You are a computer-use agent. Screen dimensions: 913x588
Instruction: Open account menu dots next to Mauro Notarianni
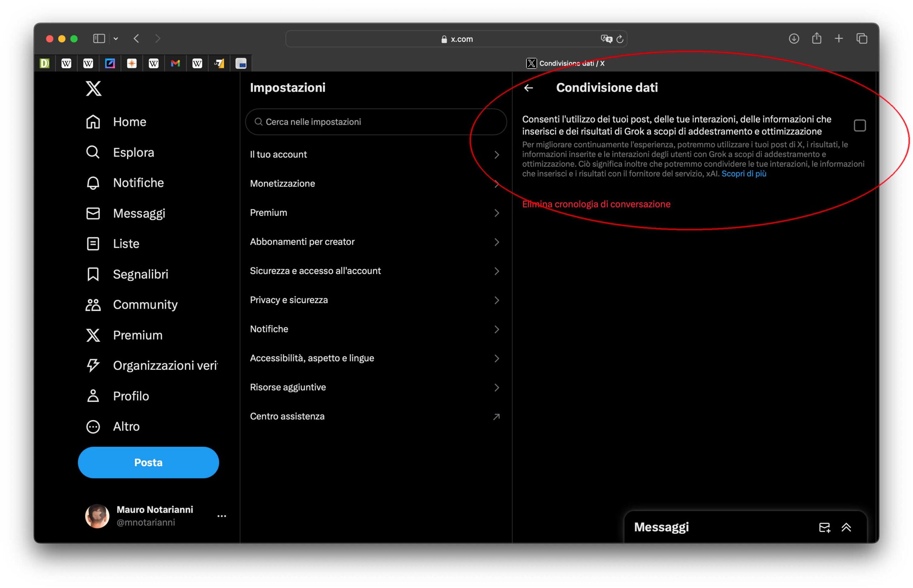(221, 516)
